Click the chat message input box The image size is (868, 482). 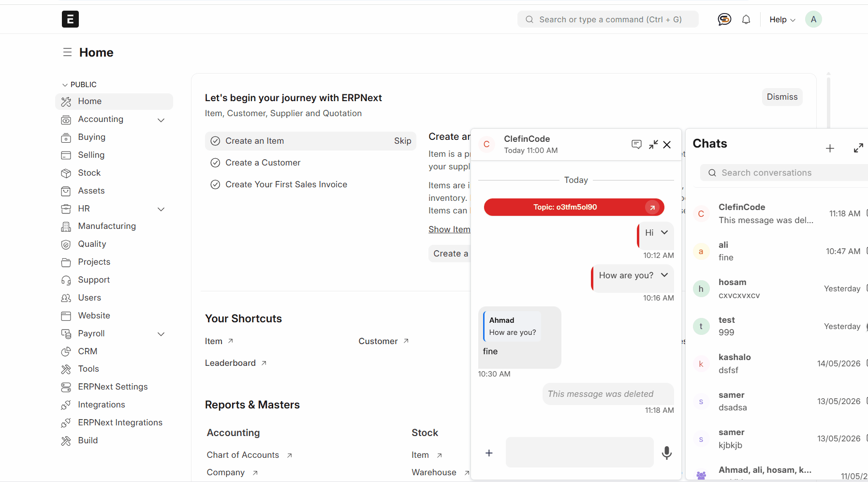[x=579, y=452]
